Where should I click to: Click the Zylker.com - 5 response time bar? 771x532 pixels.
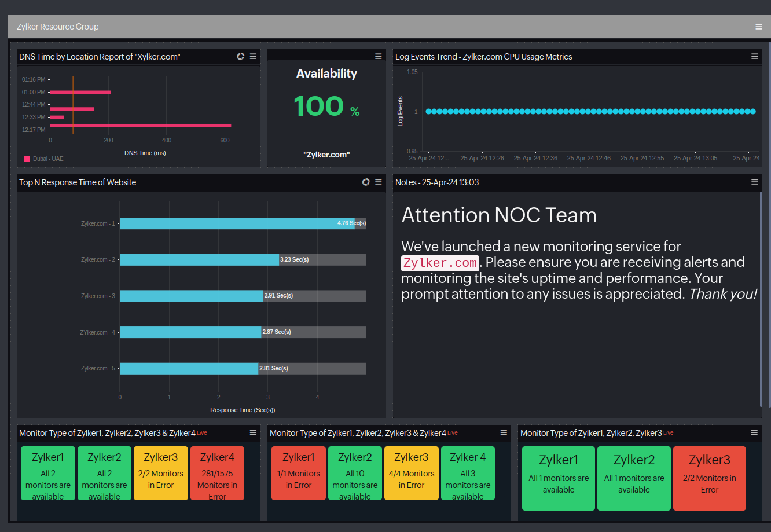coord(189,369)
